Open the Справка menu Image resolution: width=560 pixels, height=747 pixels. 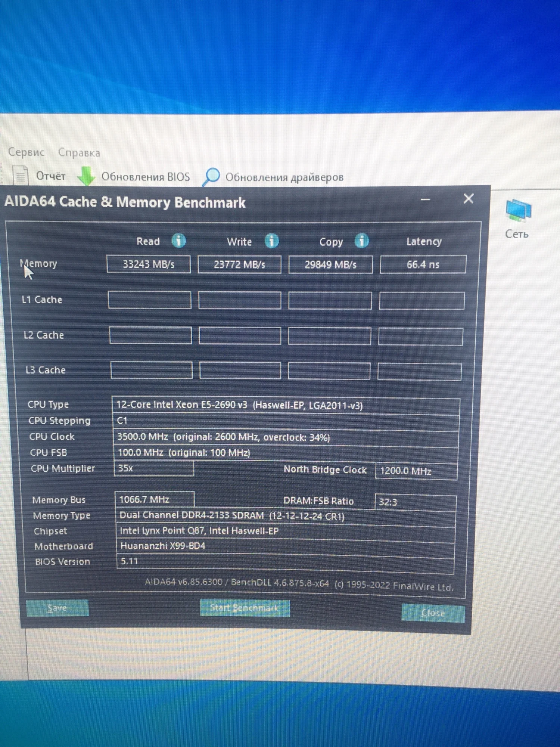[x=79, y=152]
